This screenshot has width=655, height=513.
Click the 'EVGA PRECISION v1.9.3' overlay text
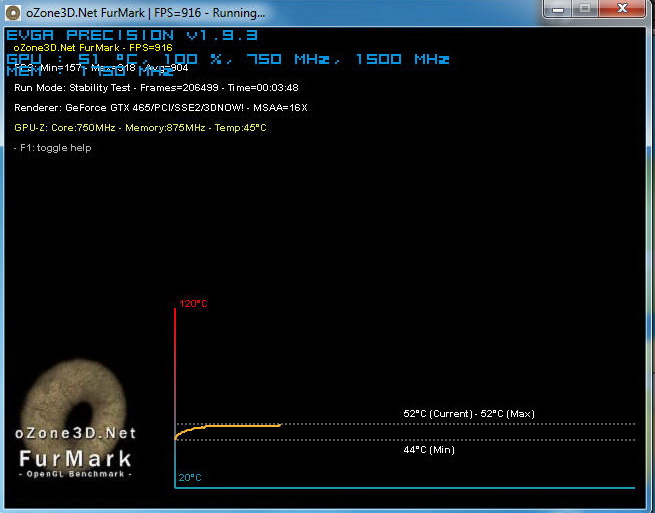pyautogui.click(x=132, y=36)
